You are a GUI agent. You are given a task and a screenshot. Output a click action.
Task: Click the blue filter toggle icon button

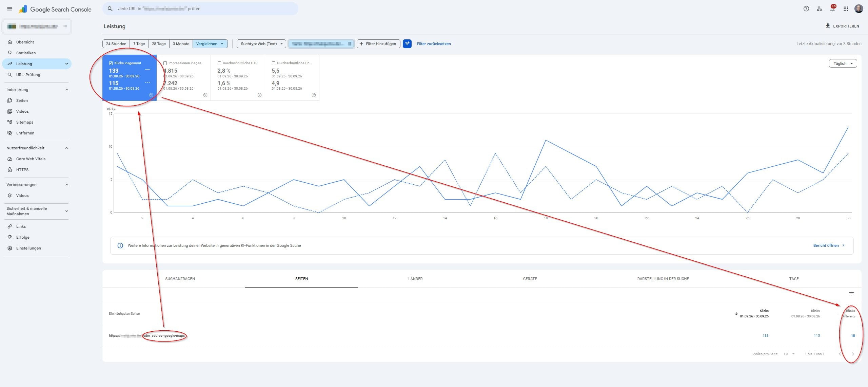(407, 44)
